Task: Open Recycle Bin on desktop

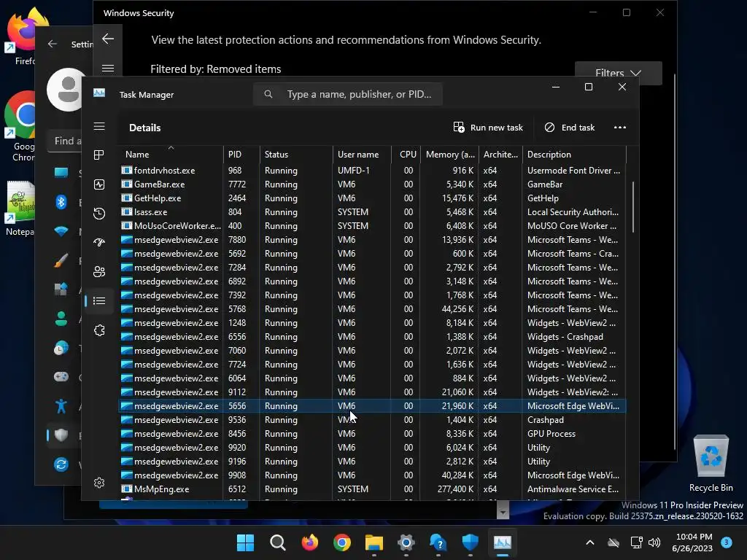Action: [x=711, y=463]
